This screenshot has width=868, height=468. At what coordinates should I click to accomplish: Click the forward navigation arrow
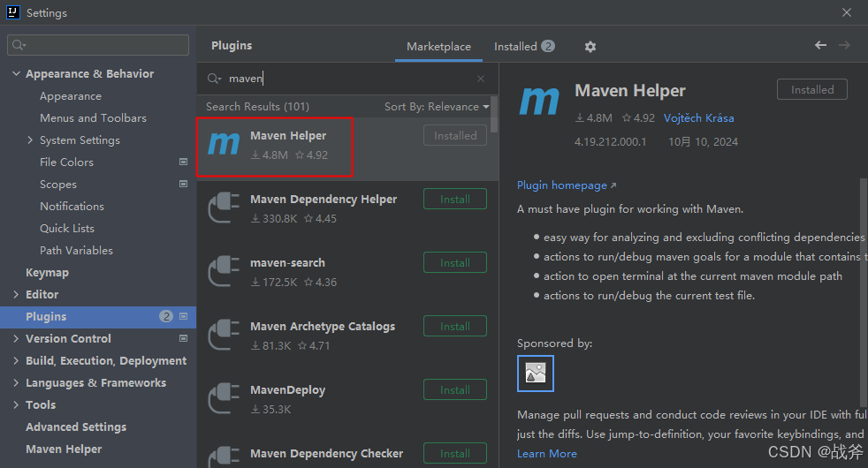click(x=844, y=45)
